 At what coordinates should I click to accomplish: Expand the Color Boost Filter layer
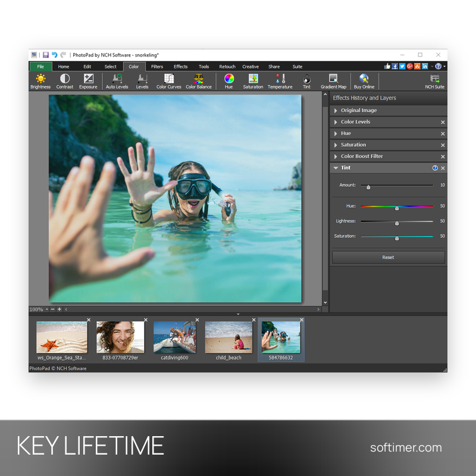pyautogui.click(x=336, y=156)
